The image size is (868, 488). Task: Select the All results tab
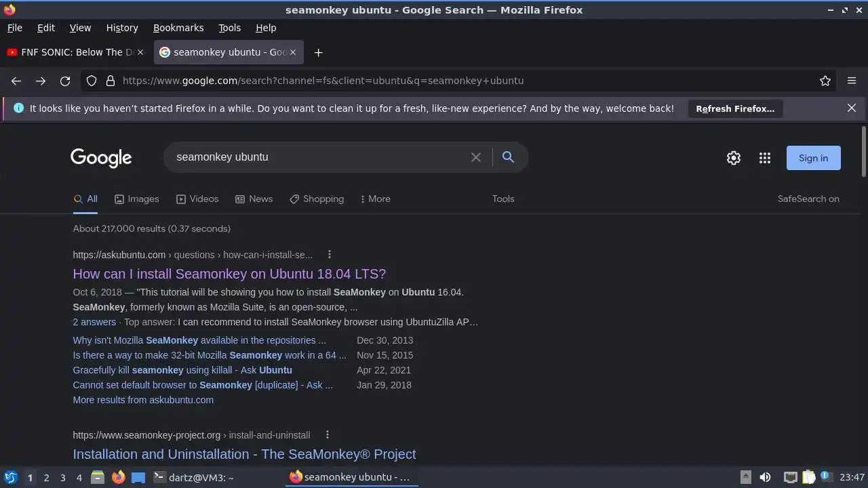point(85,199)
